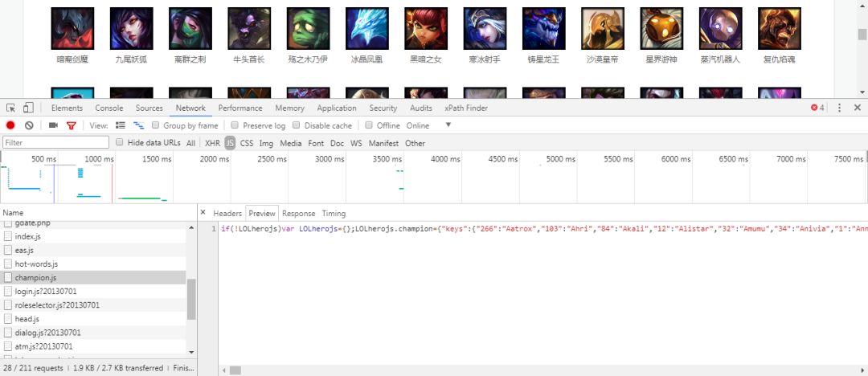Filter requests by Doc
Viewport: 868px width, 376px height.
click(x=337, y=143)
